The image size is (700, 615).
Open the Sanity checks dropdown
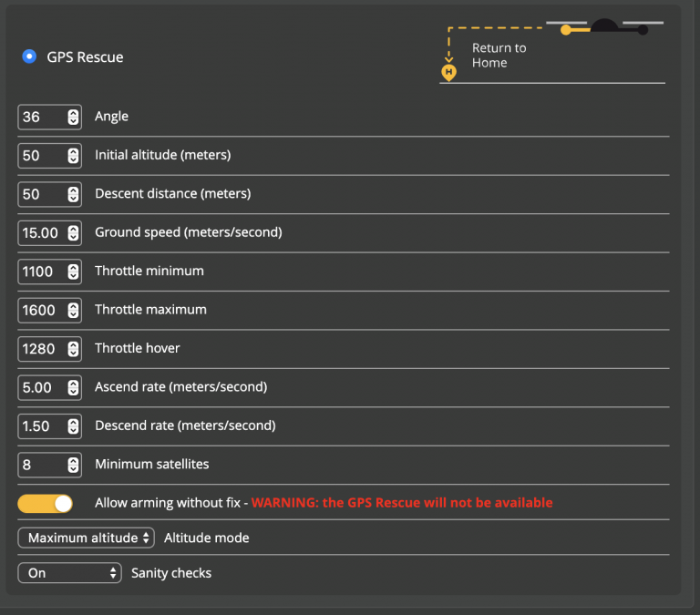click(69, 573)
